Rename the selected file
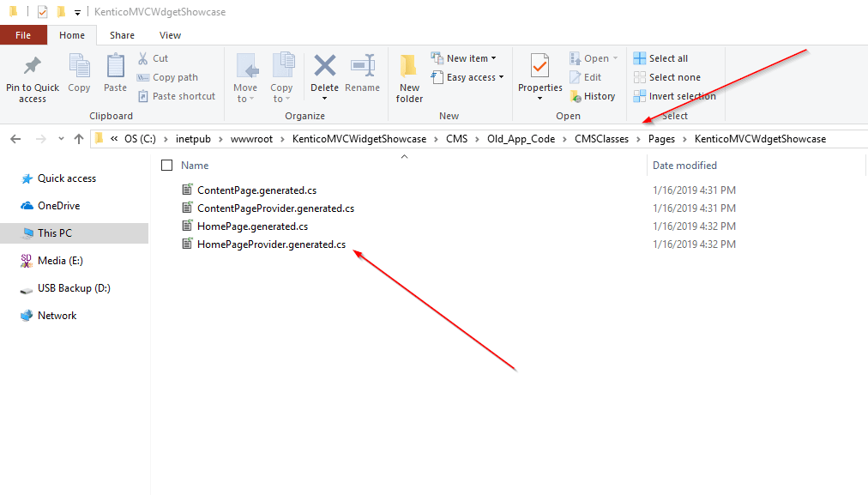The height and width of the screenshot is (495, 868). [362, 73]
